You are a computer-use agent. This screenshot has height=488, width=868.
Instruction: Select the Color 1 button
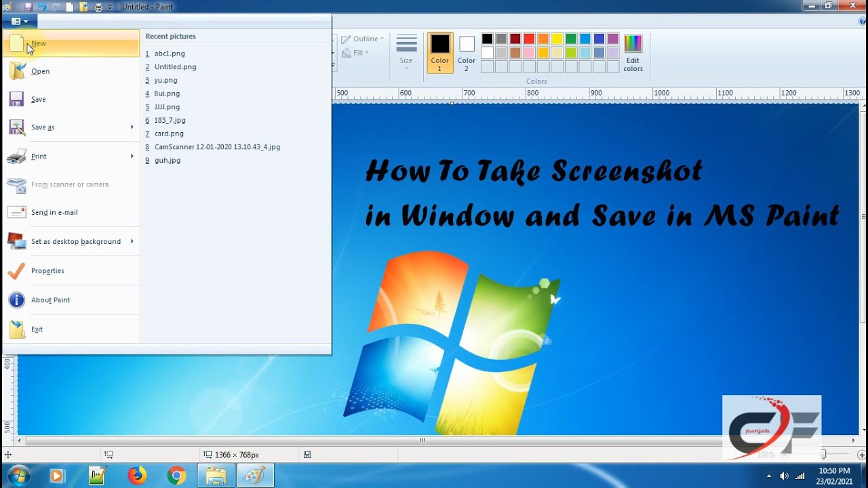tap(439, 52)
